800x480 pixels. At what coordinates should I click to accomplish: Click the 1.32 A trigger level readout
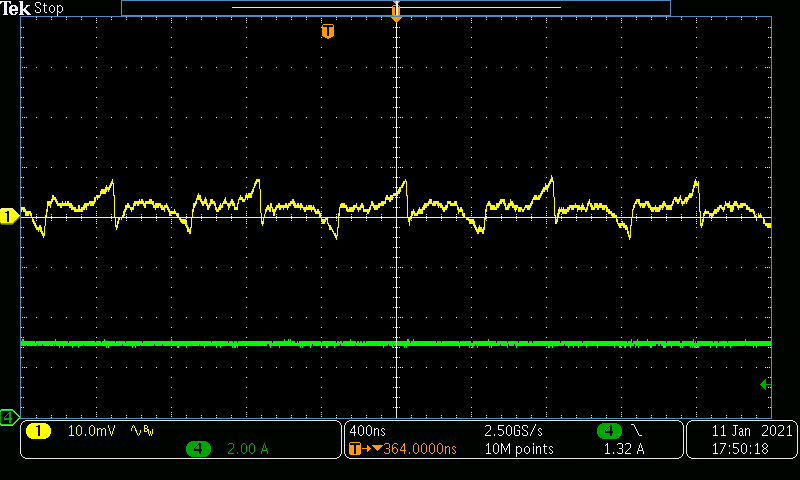click(x=624, y=449)
